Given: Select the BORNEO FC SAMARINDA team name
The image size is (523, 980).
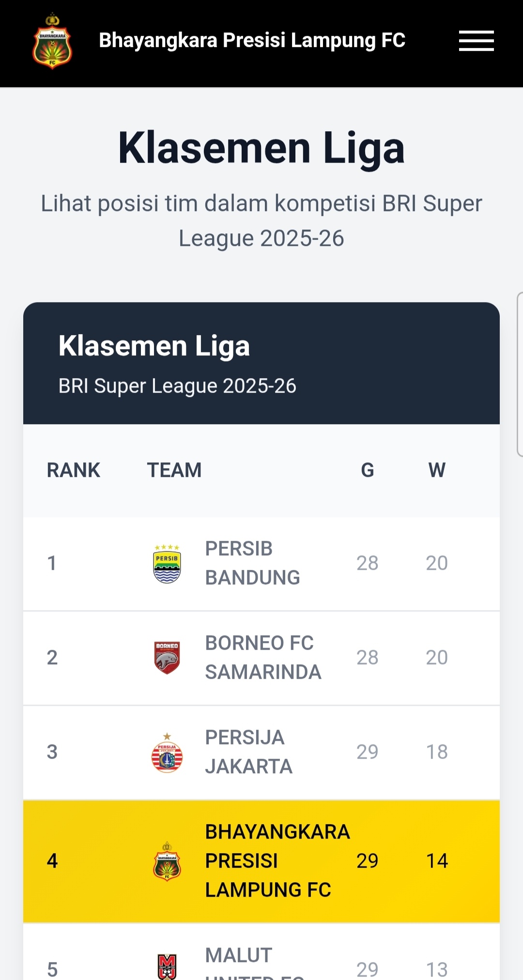Looking at the screenshot, I should pos(263,658).
